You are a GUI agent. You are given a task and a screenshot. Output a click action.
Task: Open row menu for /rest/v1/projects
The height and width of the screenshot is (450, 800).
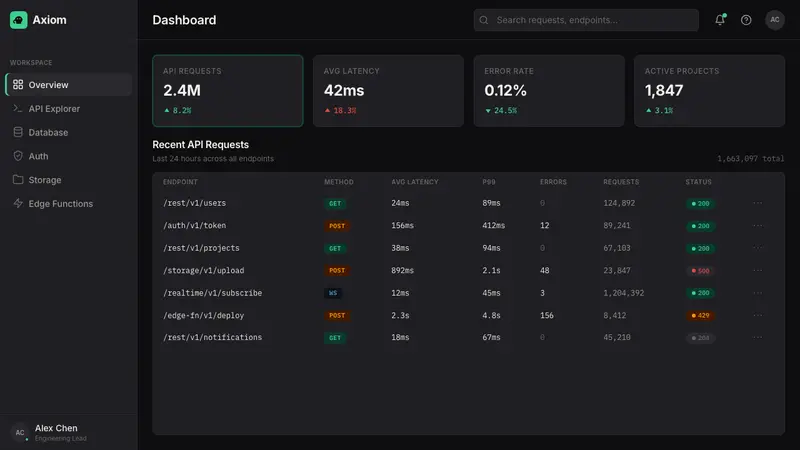pos(758,248)
